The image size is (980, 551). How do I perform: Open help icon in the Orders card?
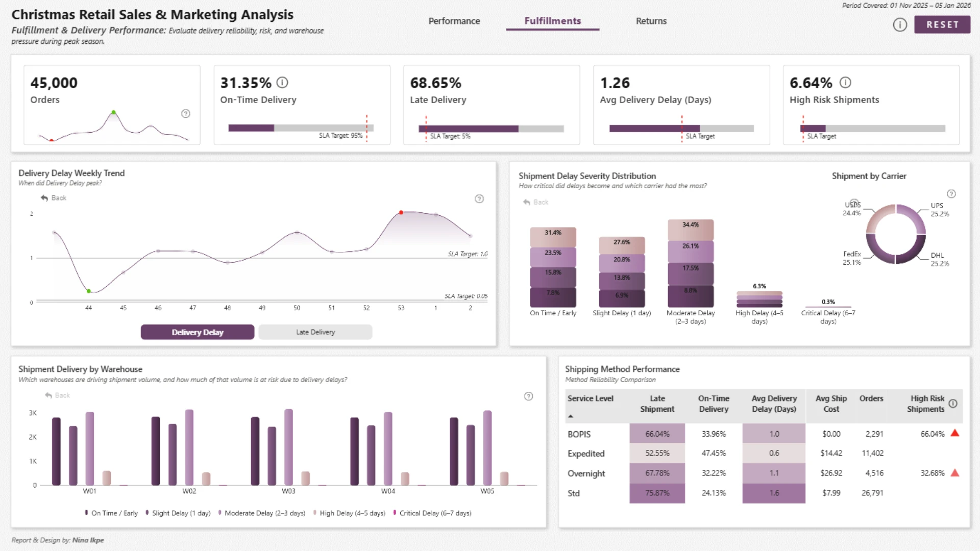pyautogui.click(x=186, y=114)
